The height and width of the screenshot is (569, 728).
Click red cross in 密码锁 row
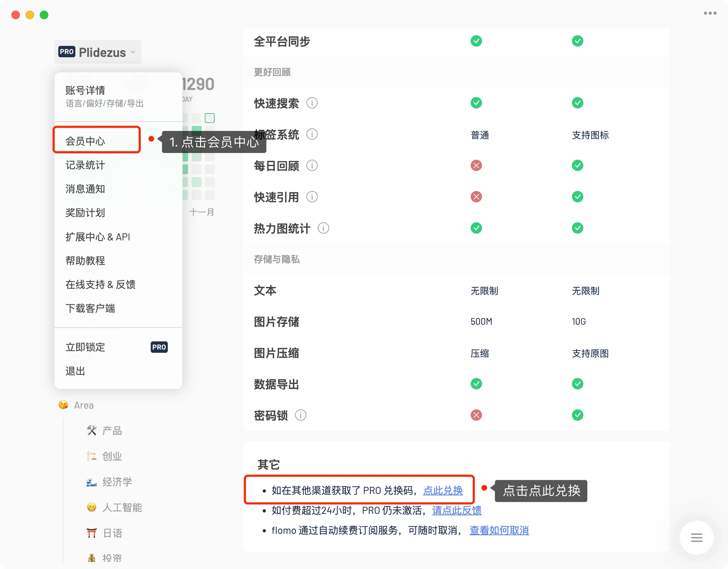pyautogui.click(x=476, y=415)
